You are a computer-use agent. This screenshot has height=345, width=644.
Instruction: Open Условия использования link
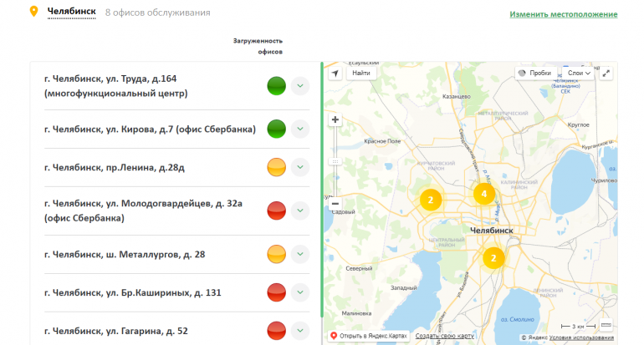coord(581,338)
